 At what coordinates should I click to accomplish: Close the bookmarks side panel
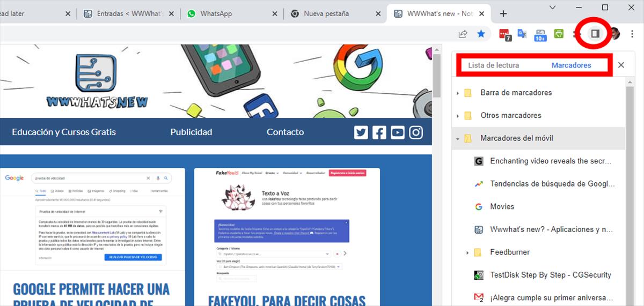coord(621,65)
